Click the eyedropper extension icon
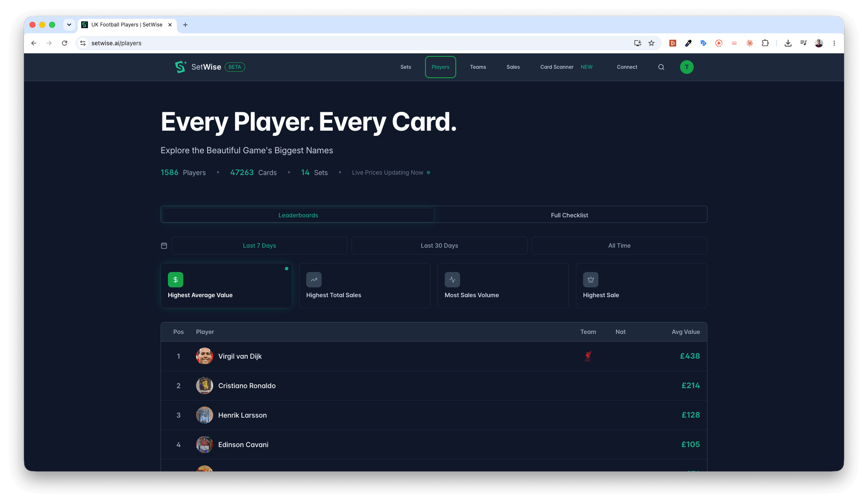The image size is (868, 503). (x=688, y=43)
